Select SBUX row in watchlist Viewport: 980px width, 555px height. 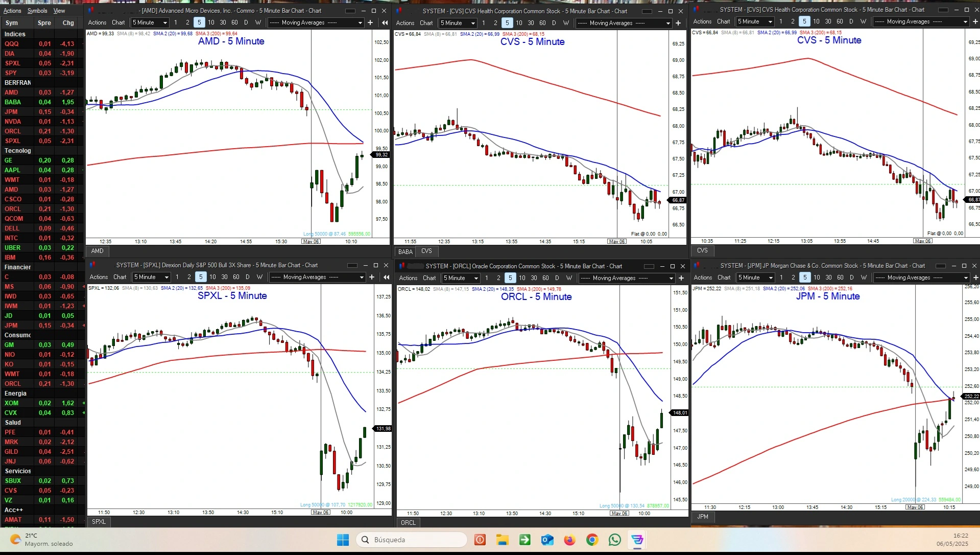[42, 481]
